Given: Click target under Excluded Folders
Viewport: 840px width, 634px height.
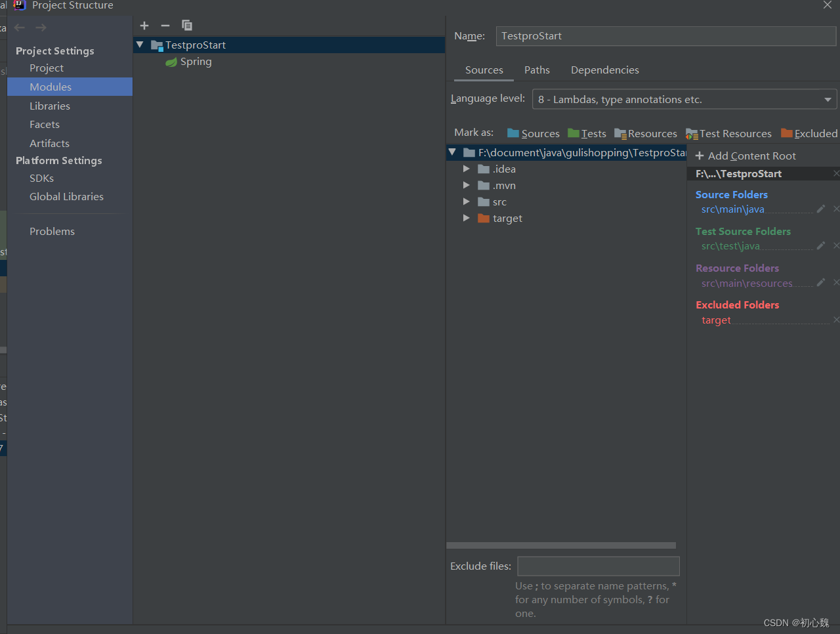Looking at the screenshot, I should [x=716, y=320].
